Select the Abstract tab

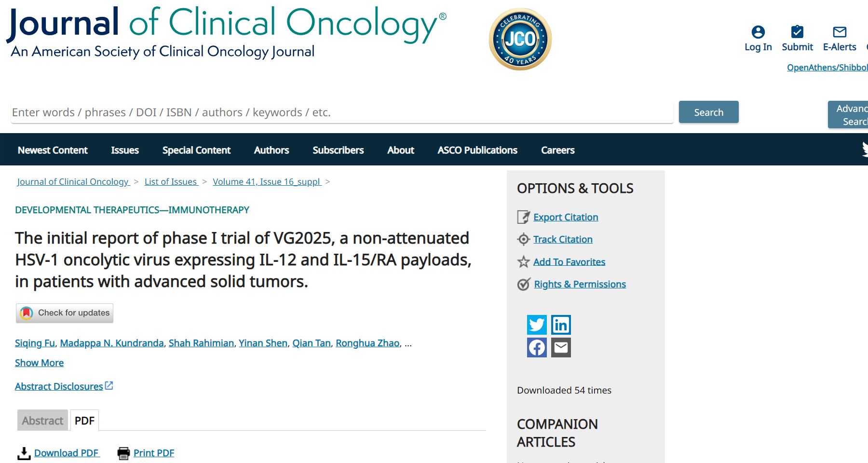(x=42, y=421)
